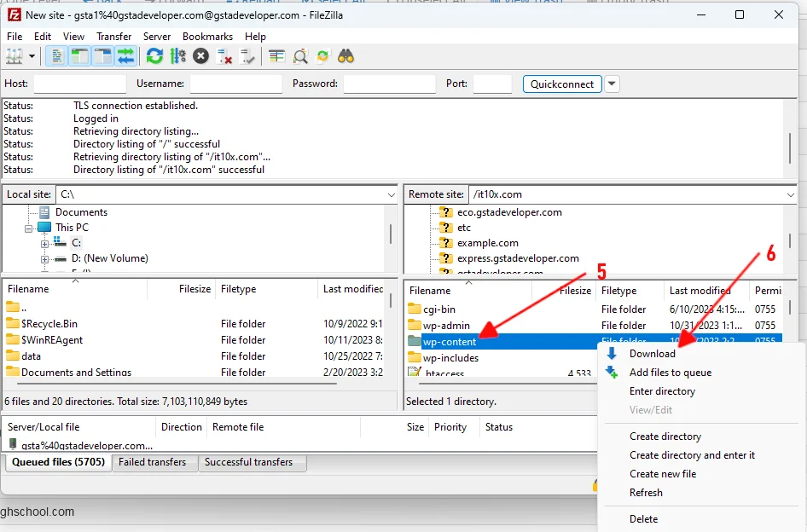
Task: Click the disconnect from server icon
Action: coord(224,56)
